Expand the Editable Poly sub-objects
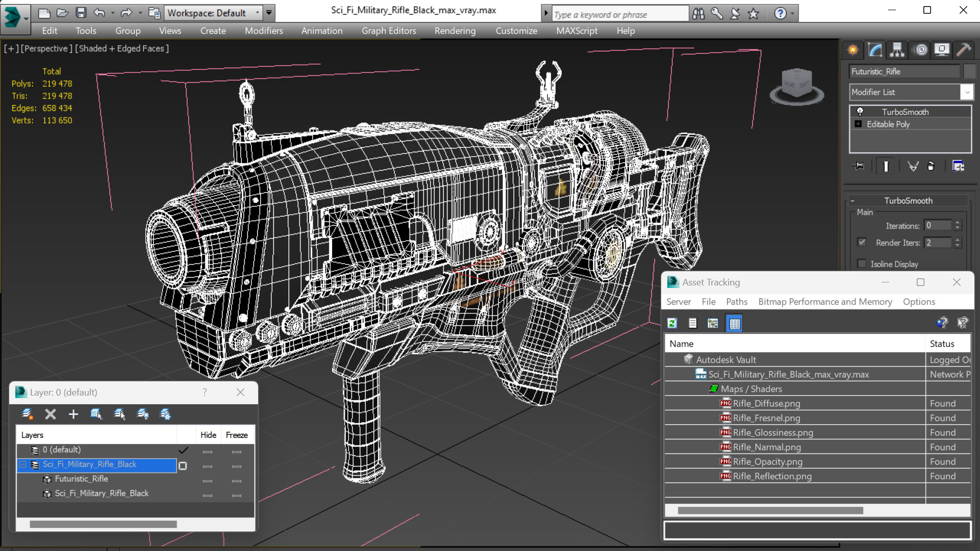 point(858,124)
